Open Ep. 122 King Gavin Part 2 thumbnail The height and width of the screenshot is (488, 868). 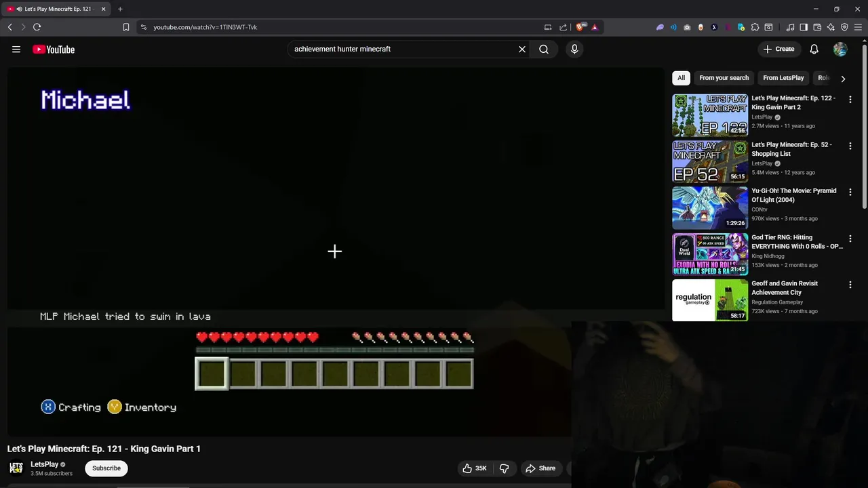point(710,115)
